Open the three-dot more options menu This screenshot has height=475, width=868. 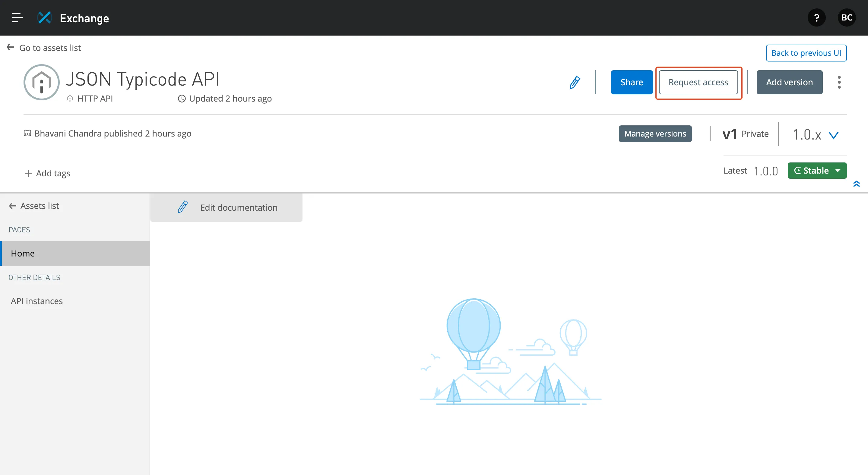839,82
